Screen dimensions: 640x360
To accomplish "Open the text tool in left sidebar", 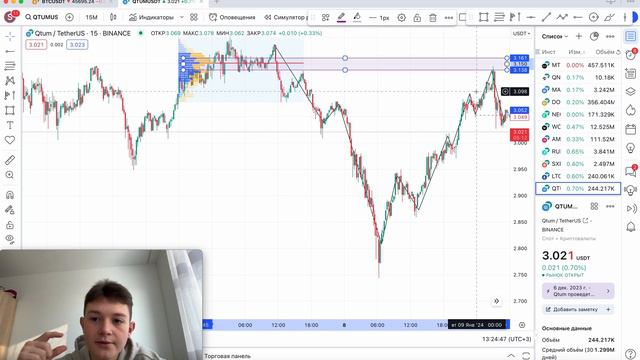I will (10, 125).
